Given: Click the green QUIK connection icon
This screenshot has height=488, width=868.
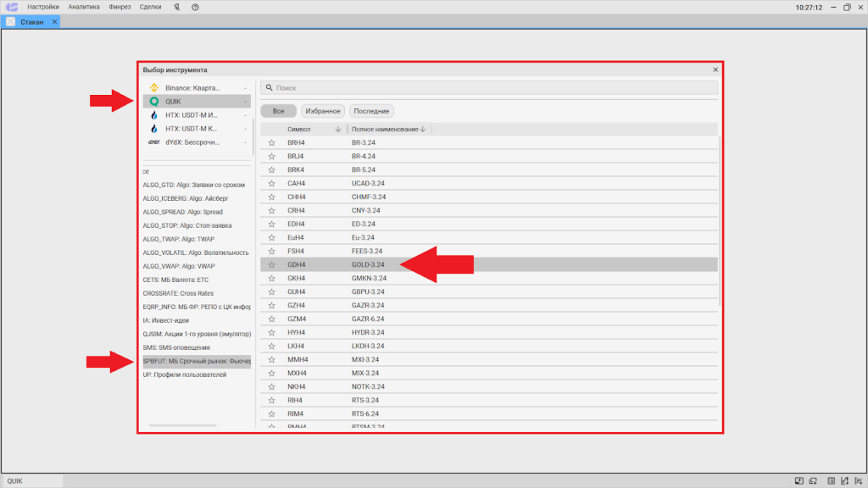Looking at the screenshot, I should tap(154, 102).
